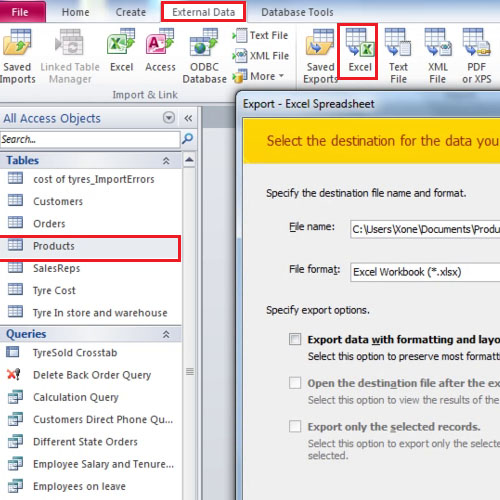Select the Customers table
The width and height of the screenshot is (500, 500).
tap(91, 201)
